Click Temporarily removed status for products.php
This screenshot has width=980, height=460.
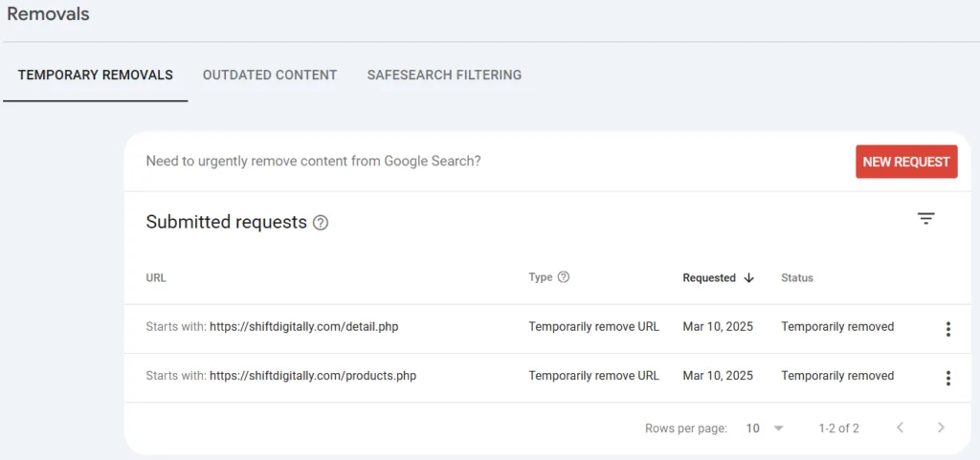[837, 376]
